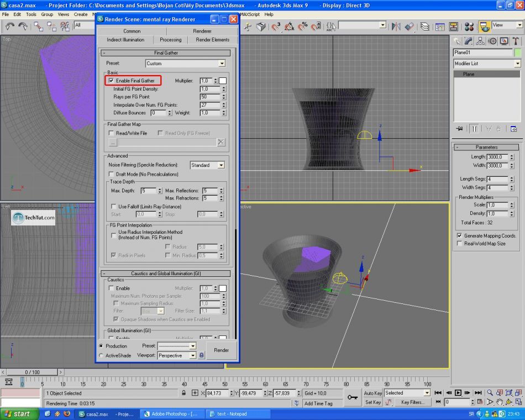525x420 pixels.
Task: Switch to the Create command panel
Action: [456, 41]
